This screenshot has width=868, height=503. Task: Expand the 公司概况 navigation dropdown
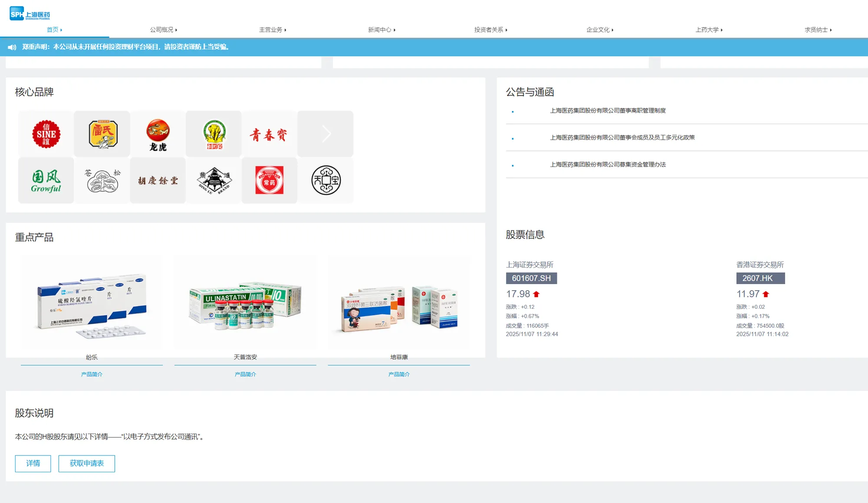click(163, 30)
